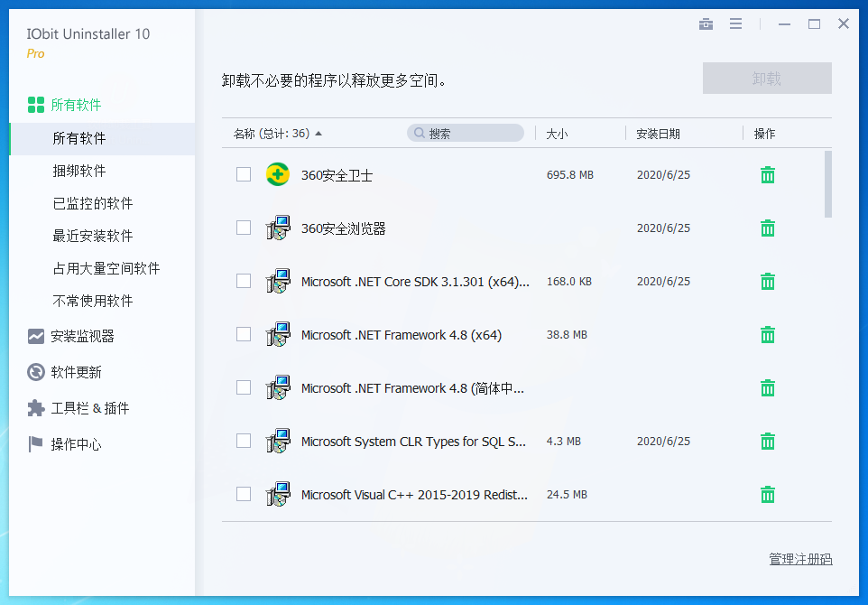Open the hamburger options menu
The height and width of the screenshot is (605, 868).
735,23
